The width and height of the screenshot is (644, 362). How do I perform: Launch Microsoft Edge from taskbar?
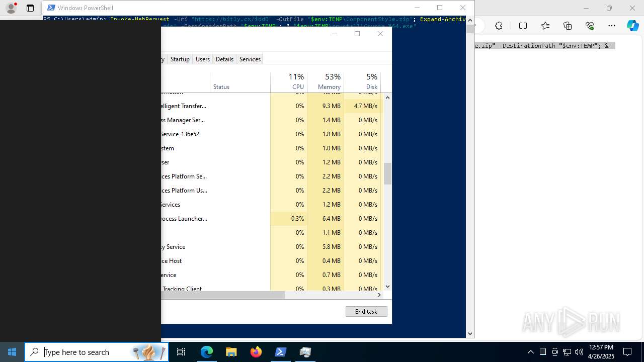click(207, 352)
